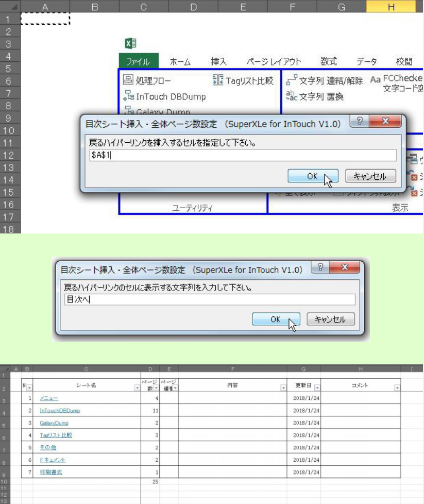Screen dimensions: 424x504
Task: Switch to the ページレイアウト ribbon tab
Action: 274,61
